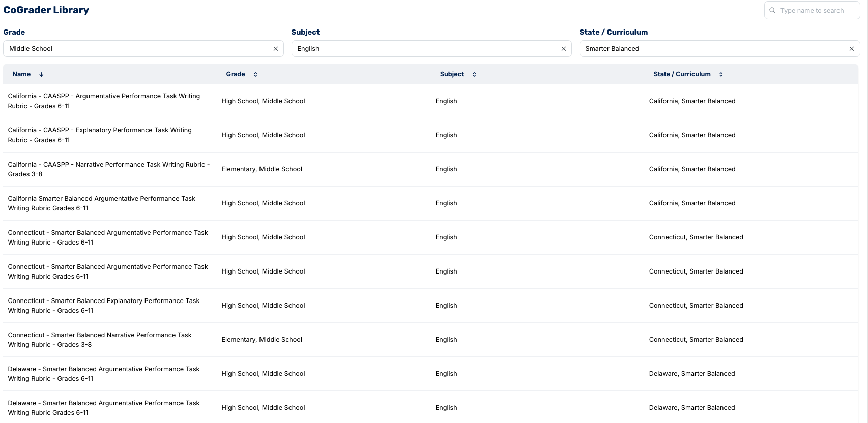Clear the Smarter Balanced curriculum filter
Image resolution: width=868 pixels, height=423 pixels.
[x=852, y=49]
